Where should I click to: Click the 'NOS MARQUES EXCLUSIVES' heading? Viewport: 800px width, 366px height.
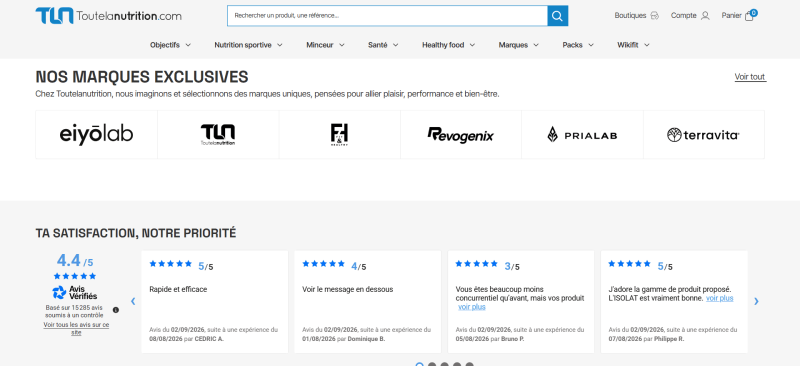[x=142, y=77]
